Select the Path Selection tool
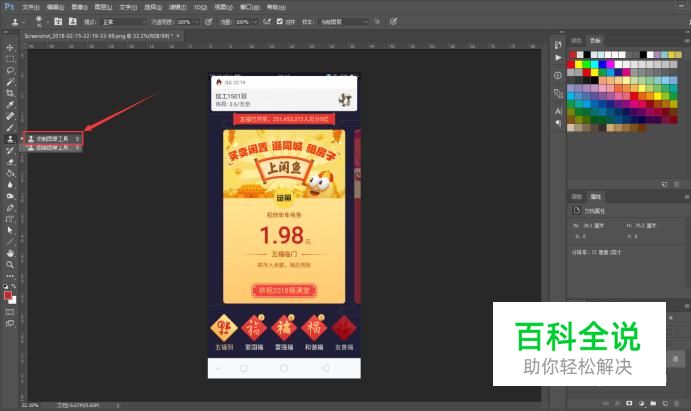Viewport: 691px width, 411px height. (10, 230)
